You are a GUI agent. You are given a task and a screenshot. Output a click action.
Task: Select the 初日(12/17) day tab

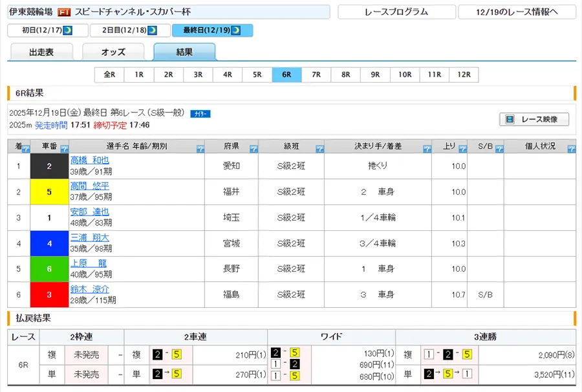[x=47, y=30]
